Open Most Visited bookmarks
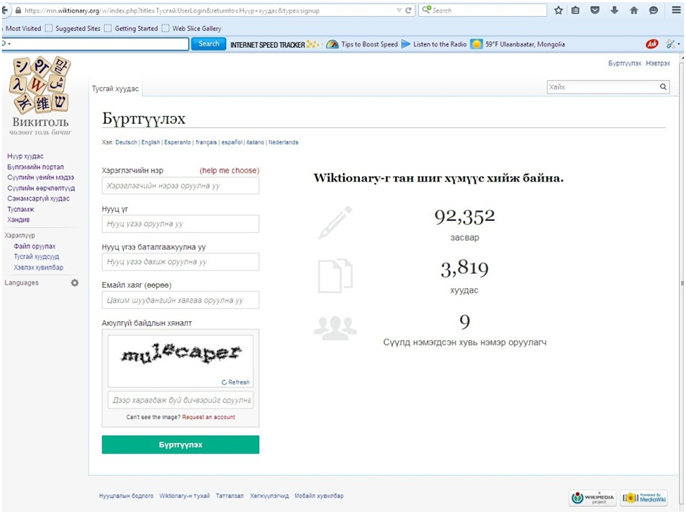686x514 pixels. [23, 28]
